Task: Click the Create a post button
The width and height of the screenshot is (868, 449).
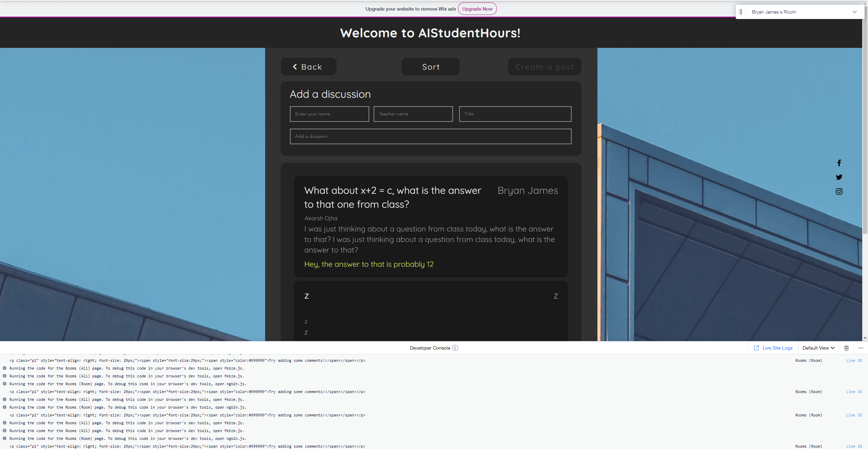Action: click(x=544, y=67)
